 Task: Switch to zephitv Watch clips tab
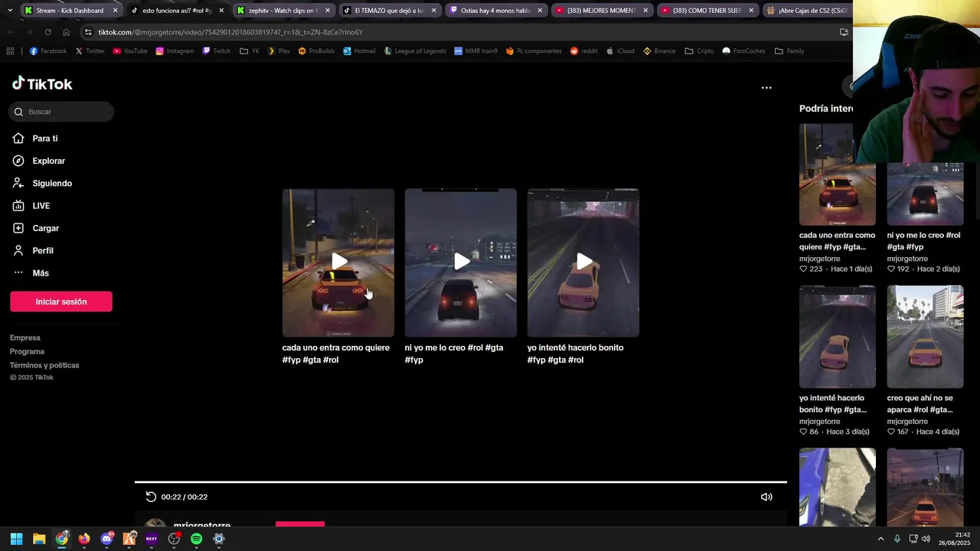coord(283,11)
